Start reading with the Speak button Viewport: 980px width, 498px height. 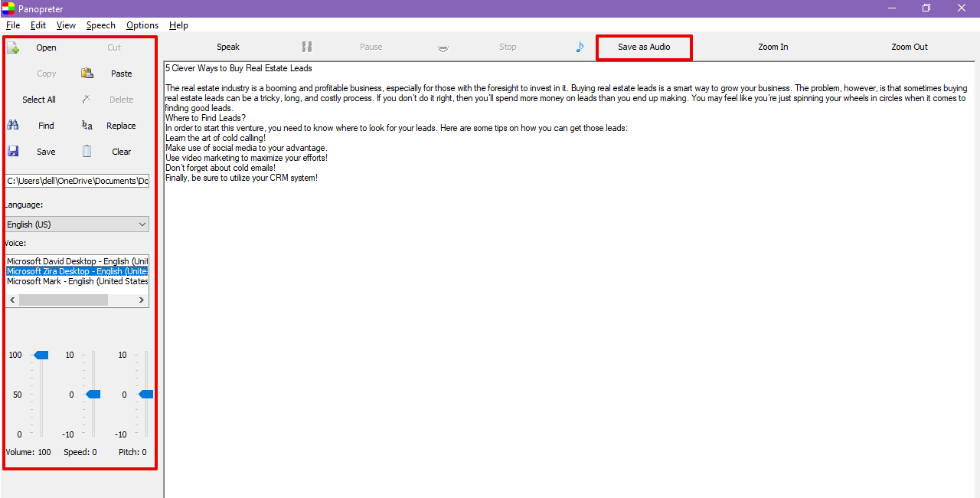pyautogui.click(x=228, y=47)
